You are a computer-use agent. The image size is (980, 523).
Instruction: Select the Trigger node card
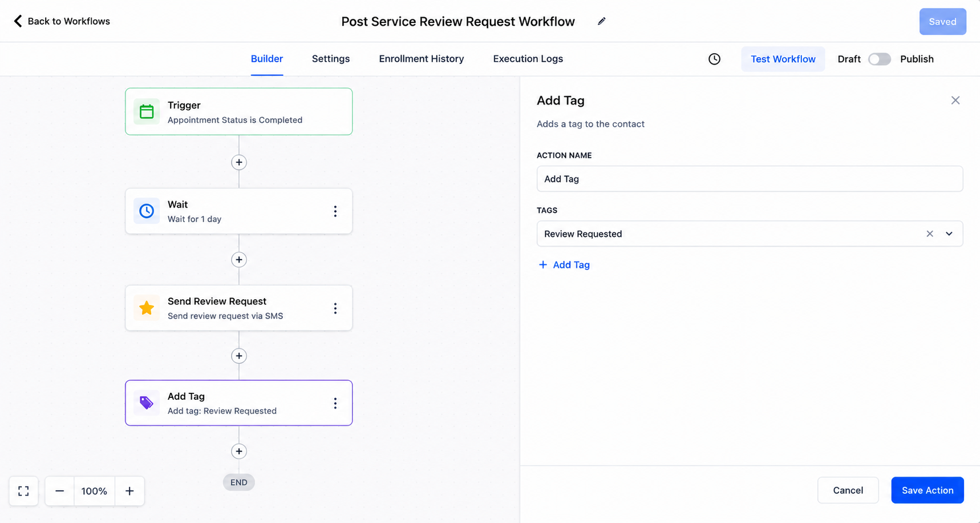[x=239, y=111]
